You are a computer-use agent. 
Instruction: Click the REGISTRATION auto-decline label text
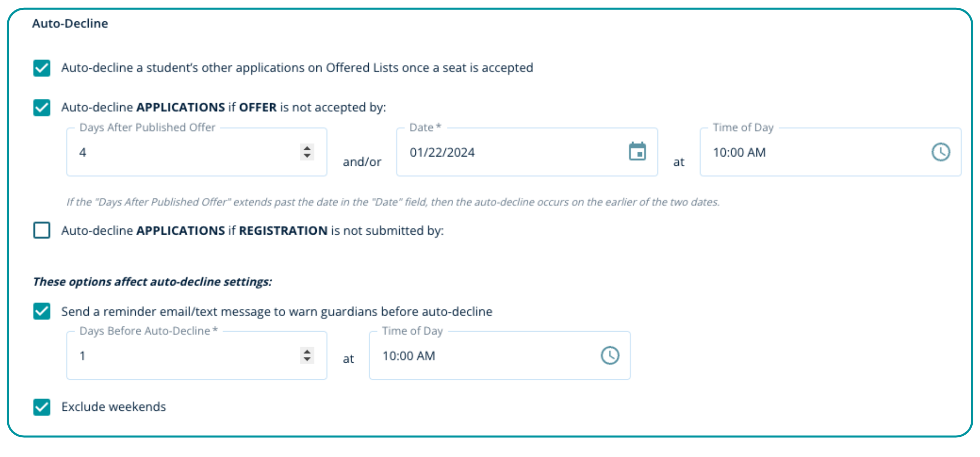tap(253, 231)
